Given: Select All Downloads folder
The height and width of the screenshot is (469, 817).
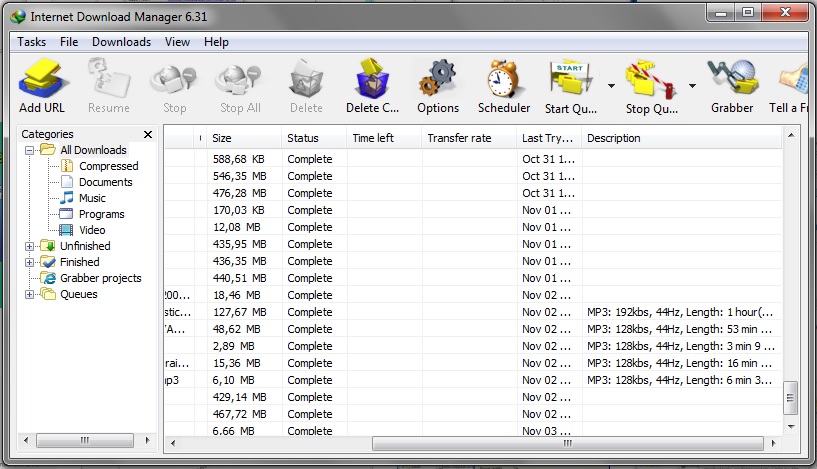Looking at the screenshot, I should [93, 150].
